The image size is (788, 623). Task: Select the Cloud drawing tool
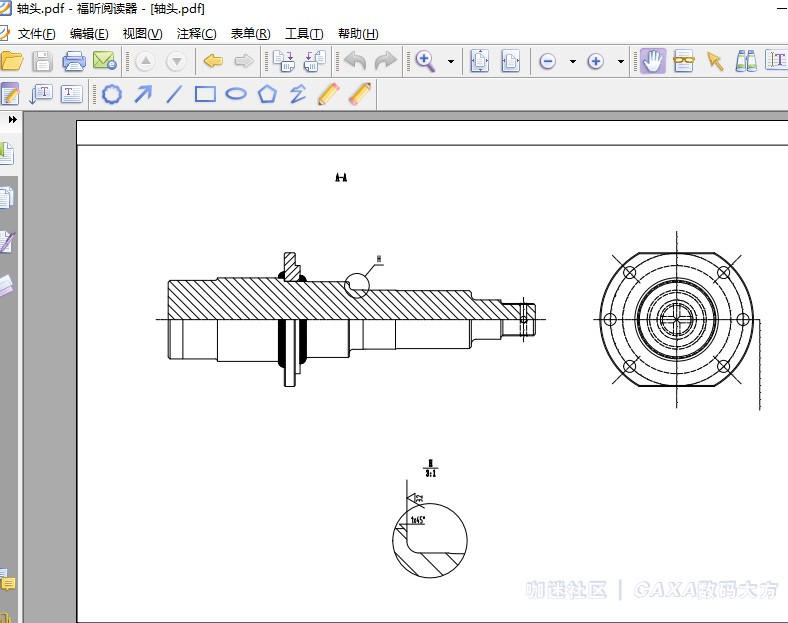tap(112, 94)
